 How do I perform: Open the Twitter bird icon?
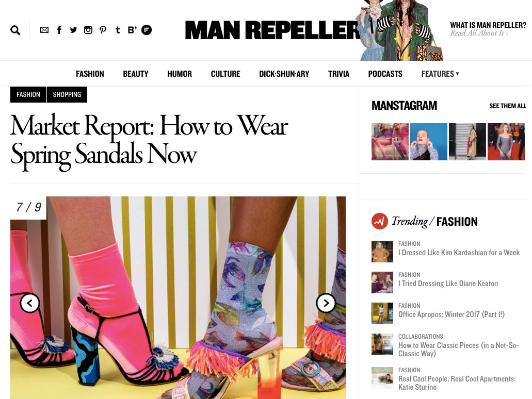pos(73,30)
